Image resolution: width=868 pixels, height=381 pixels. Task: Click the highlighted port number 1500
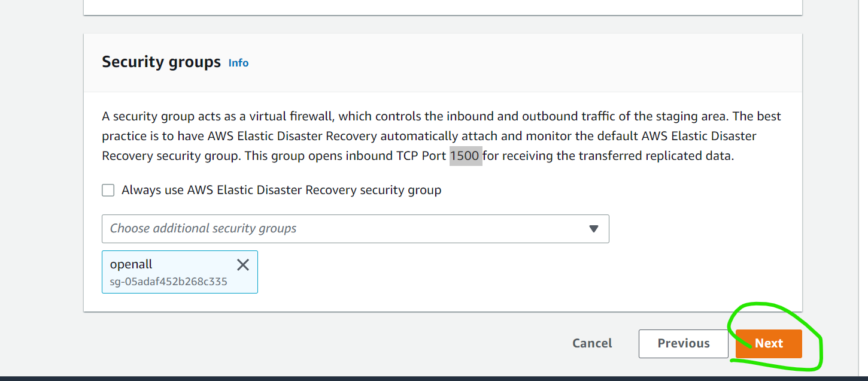point(465,156)
